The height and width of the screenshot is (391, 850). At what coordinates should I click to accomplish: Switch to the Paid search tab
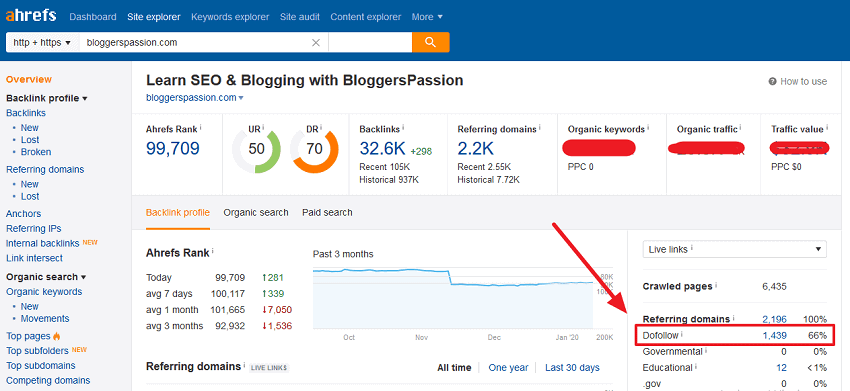(x=327, y=213)
